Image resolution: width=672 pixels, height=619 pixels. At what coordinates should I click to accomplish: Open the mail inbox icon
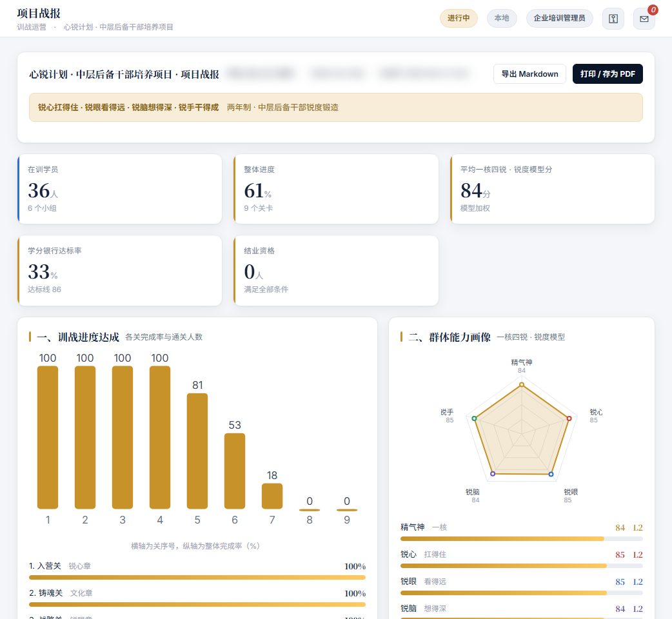click(644, 19)
